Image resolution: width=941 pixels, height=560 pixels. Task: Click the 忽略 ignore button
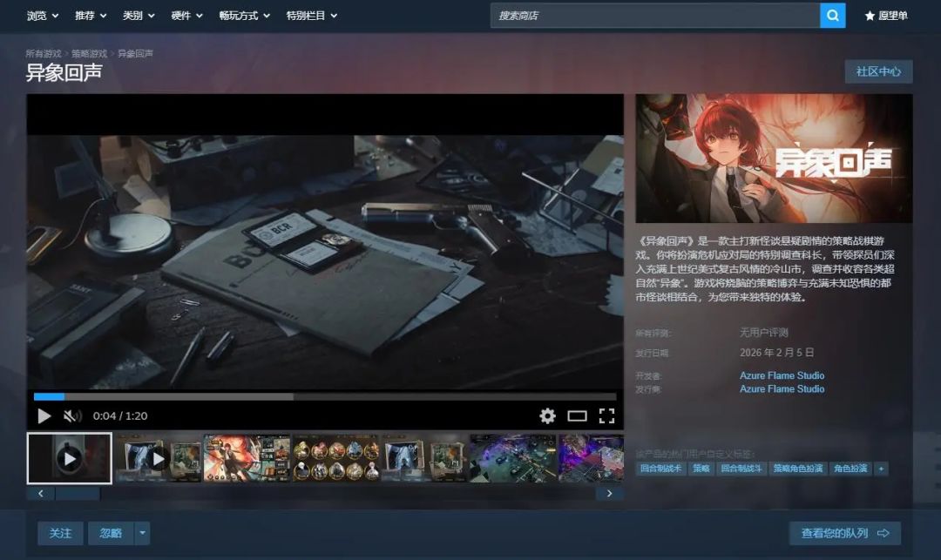click(111, 533)
